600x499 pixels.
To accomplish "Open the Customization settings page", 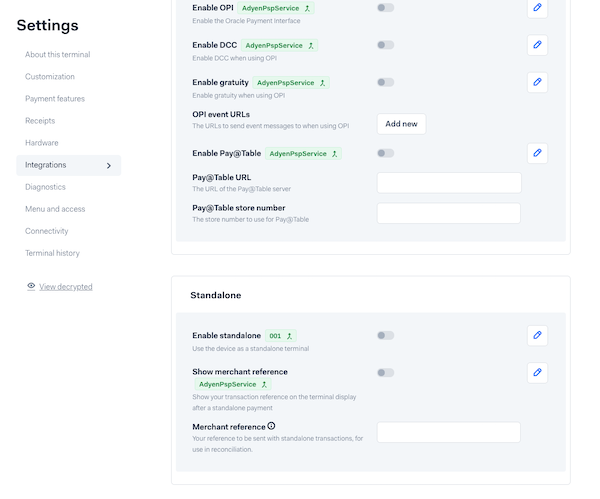I will point(50,77).
